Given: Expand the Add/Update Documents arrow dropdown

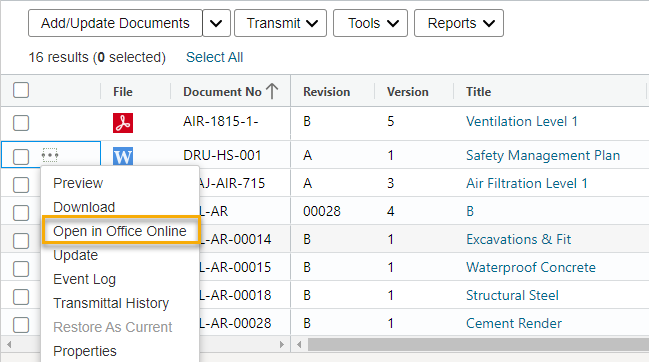Looking at the screenshot, I should (216, 23).
